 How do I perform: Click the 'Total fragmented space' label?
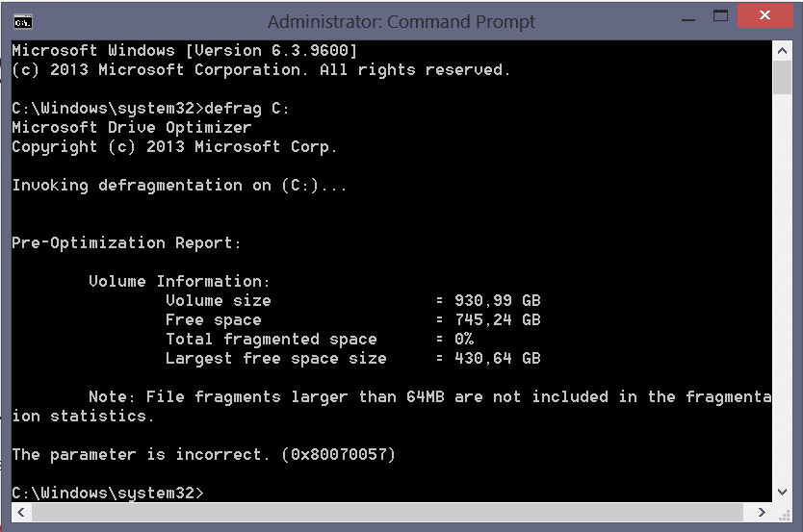point(271,340)
